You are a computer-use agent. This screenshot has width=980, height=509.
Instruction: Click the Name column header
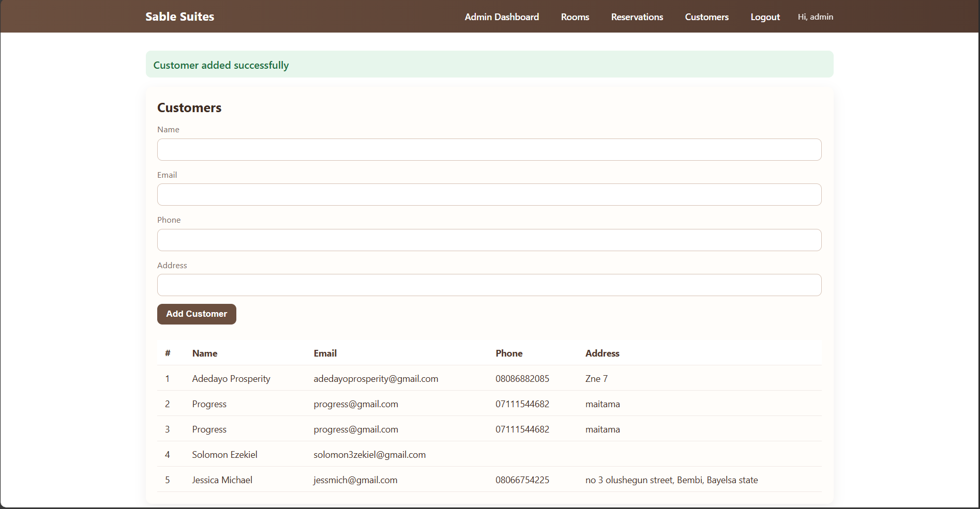click(204, 353)
